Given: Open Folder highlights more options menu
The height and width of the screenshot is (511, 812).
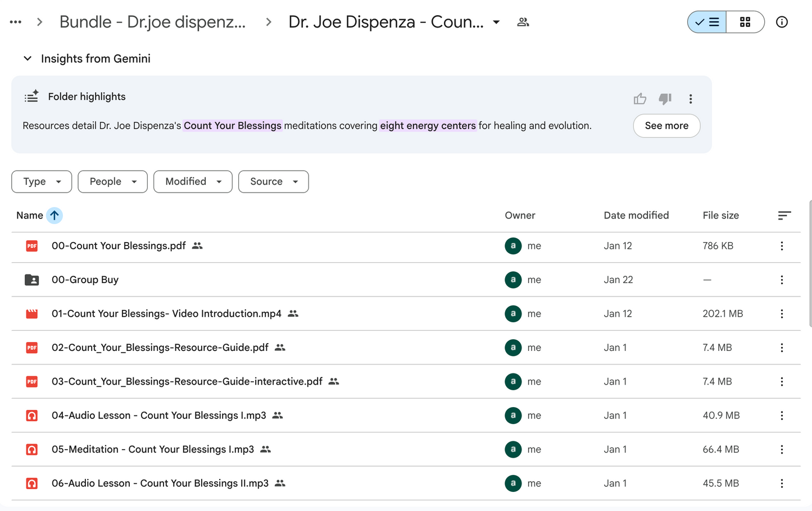Looking at the screenshot, I should coord(691,99).
